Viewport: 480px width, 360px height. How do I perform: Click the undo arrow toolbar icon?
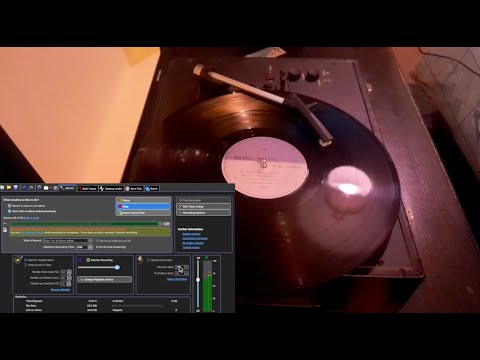(24, 188)
